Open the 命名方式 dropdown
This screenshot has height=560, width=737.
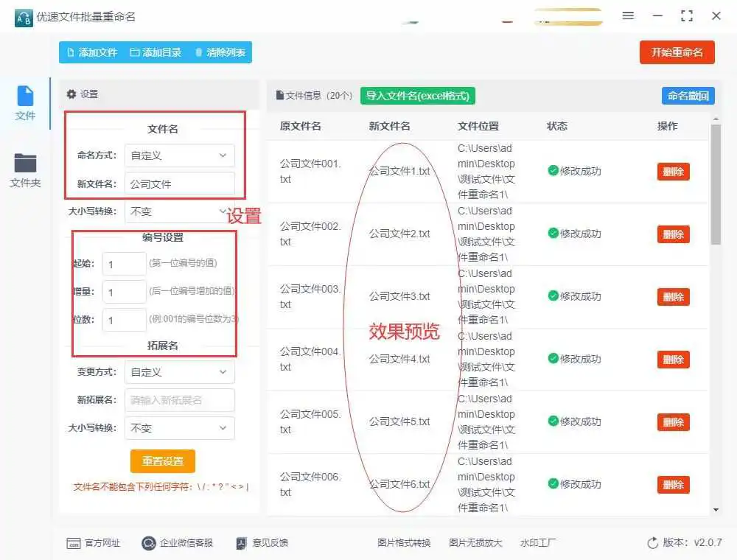(180, 155)
